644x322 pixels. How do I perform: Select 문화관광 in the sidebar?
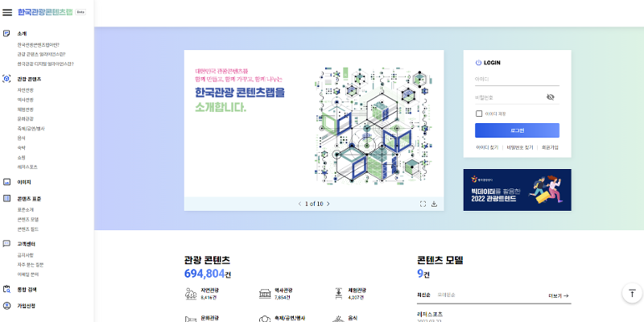click(26, 118)
